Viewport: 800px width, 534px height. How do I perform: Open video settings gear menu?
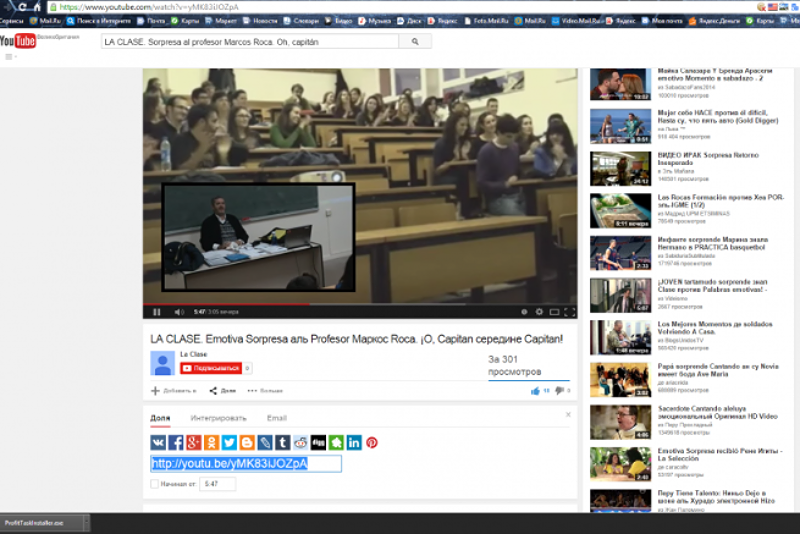[x=540, y=312]
